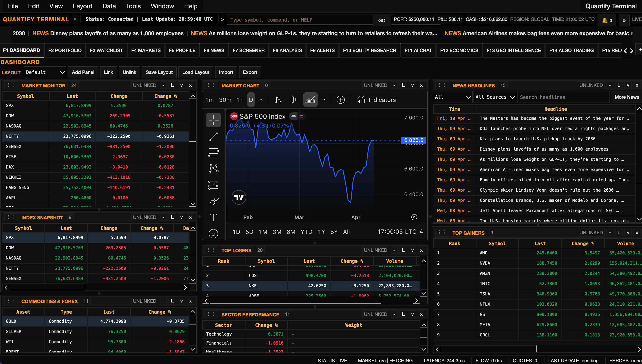
Task: Click the Export layout button
Action: click(x=250, y=72)
